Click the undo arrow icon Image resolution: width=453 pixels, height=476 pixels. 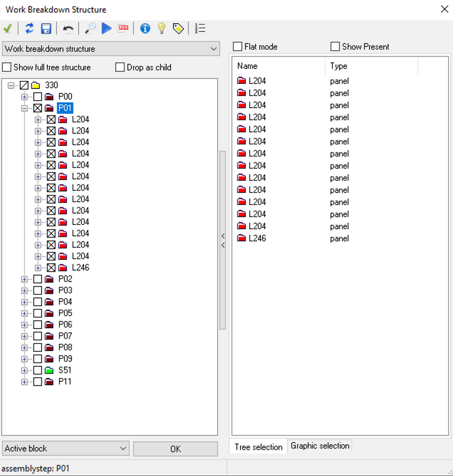[68, 29]
